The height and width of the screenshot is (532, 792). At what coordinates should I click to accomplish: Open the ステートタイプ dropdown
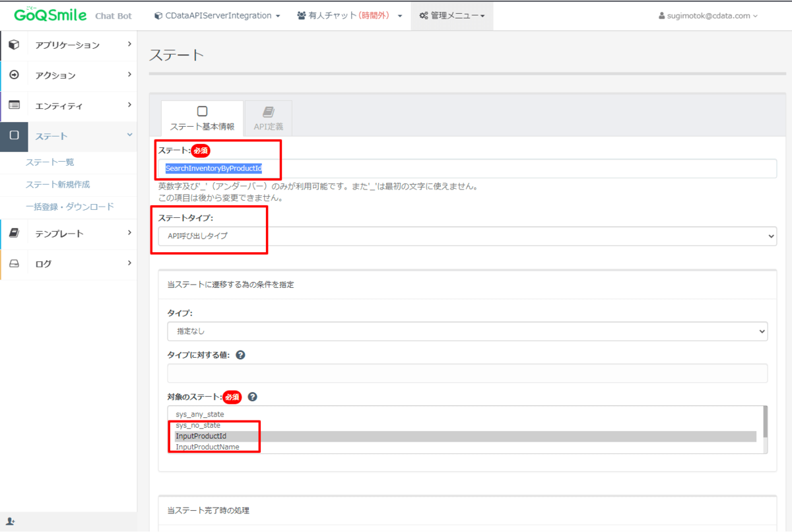click(467, 236)
